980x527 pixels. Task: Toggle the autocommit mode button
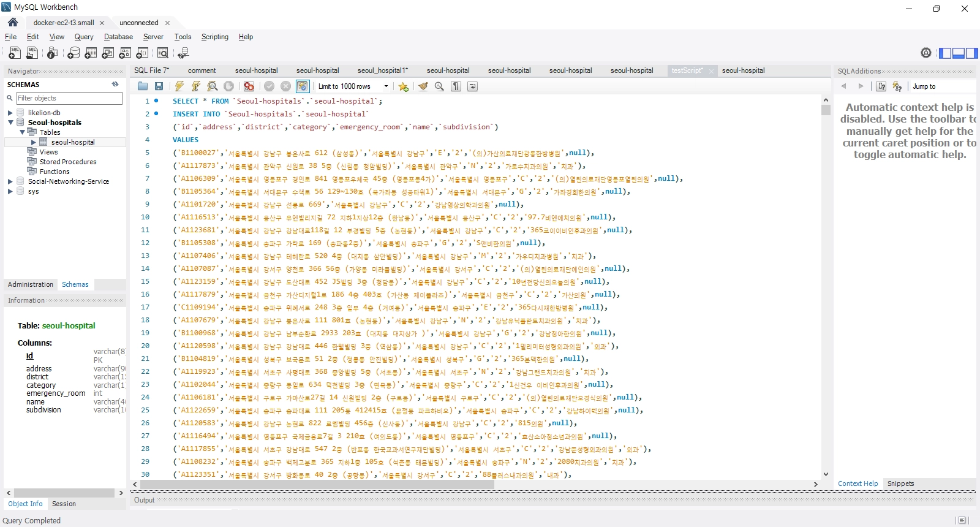[303, 86]
